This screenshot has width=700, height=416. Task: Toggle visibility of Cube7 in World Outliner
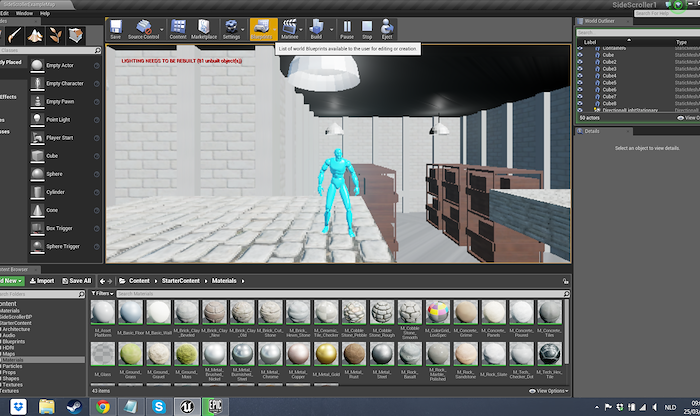(x=580, y=96)
